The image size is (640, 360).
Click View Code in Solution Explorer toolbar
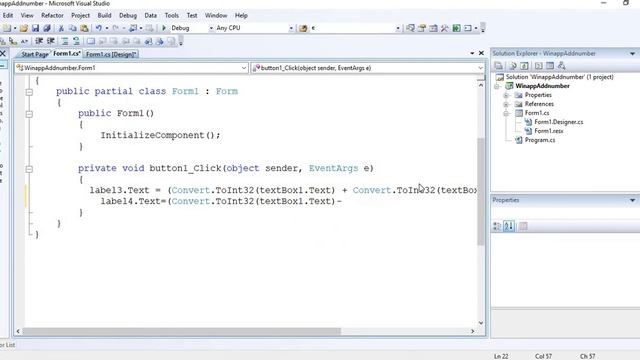538,66
